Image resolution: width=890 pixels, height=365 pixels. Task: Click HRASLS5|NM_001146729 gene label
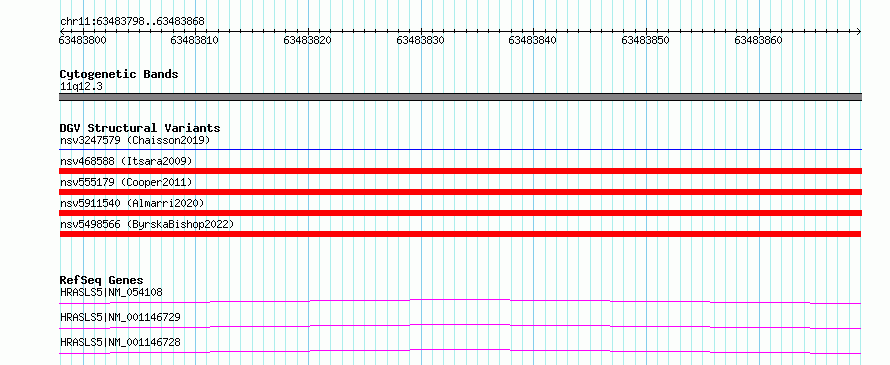click(x=120, y=317)
